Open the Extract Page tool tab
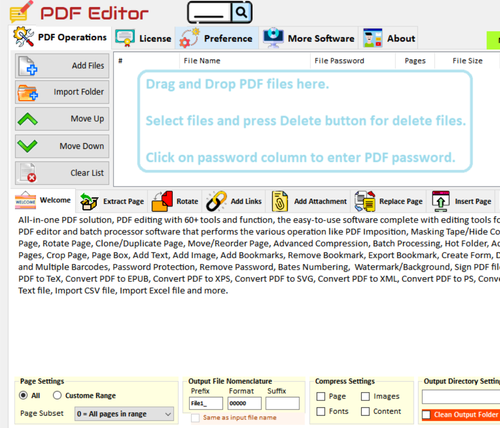This screenshot has height=428, width=500. 112,201
